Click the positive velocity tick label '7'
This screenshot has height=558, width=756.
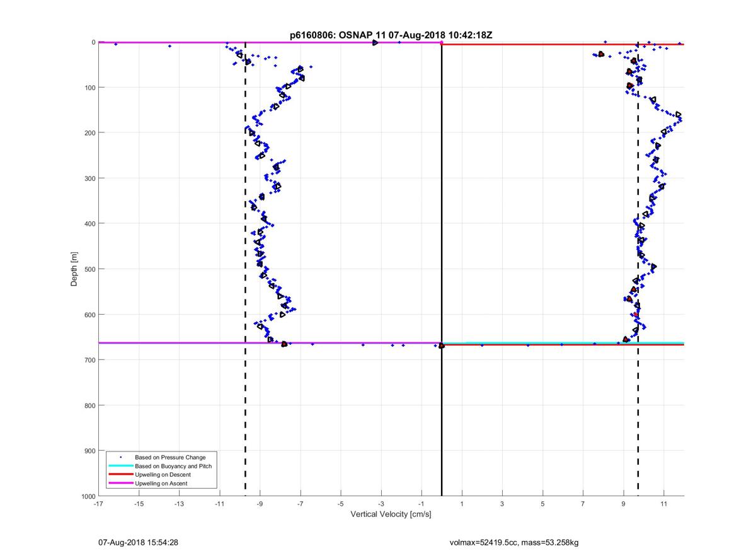pos(583,504)
